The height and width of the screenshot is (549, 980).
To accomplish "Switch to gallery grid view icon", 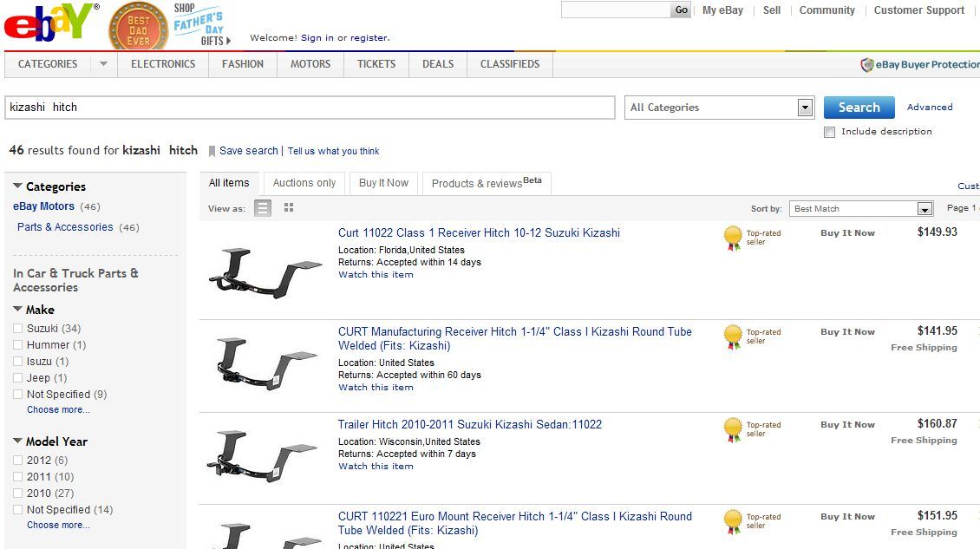I will [x=289, y=207].
